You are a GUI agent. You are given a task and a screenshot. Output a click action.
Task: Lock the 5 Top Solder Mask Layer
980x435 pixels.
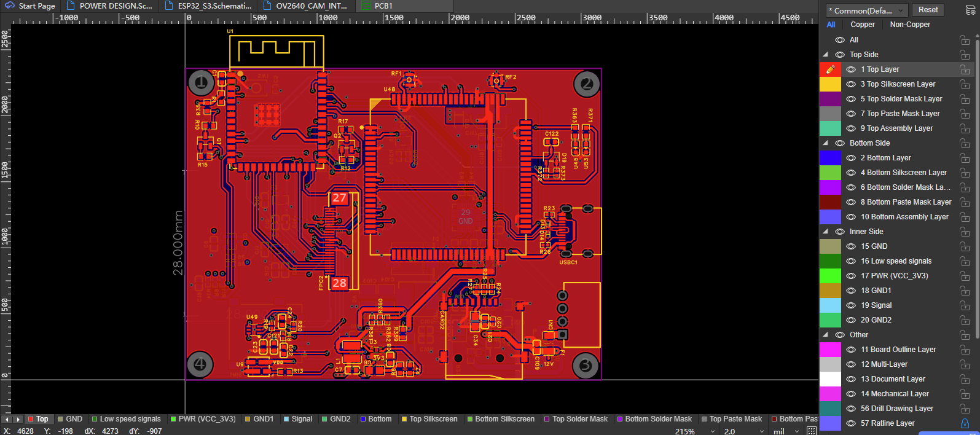965,99
